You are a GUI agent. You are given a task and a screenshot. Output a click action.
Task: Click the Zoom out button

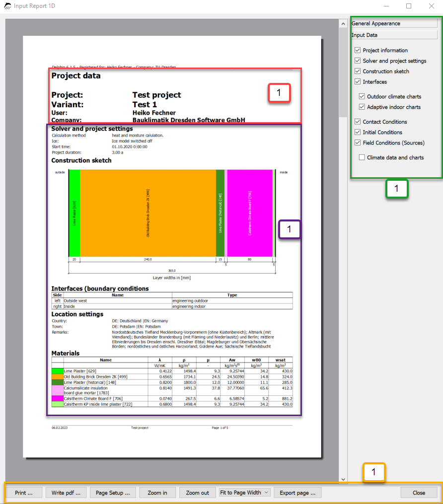[197, 493]
